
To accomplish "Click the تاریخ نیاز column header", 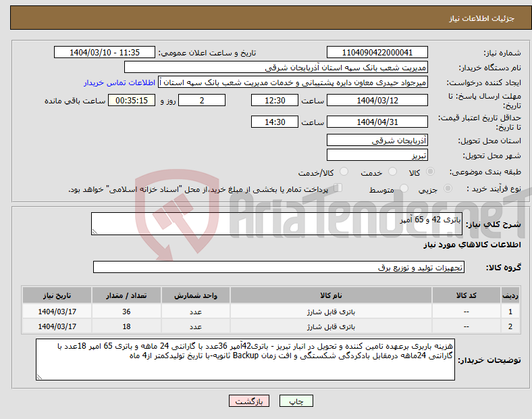I will pos(57,295).
